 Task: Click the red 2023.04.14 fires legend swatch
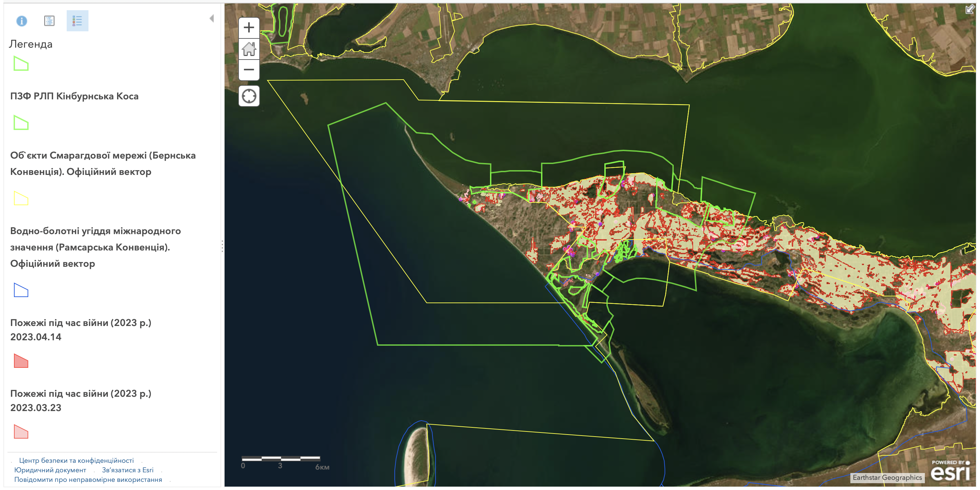pos(21,361)
